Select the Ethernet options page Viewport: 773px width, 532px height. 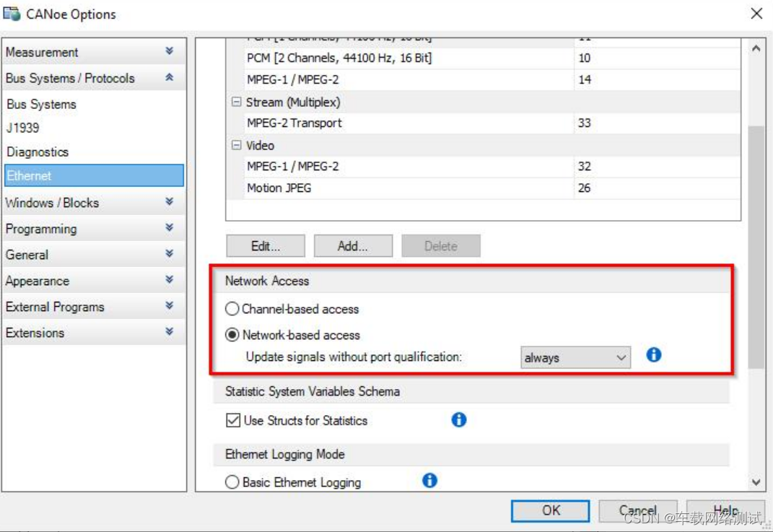(x=94, y=175)
